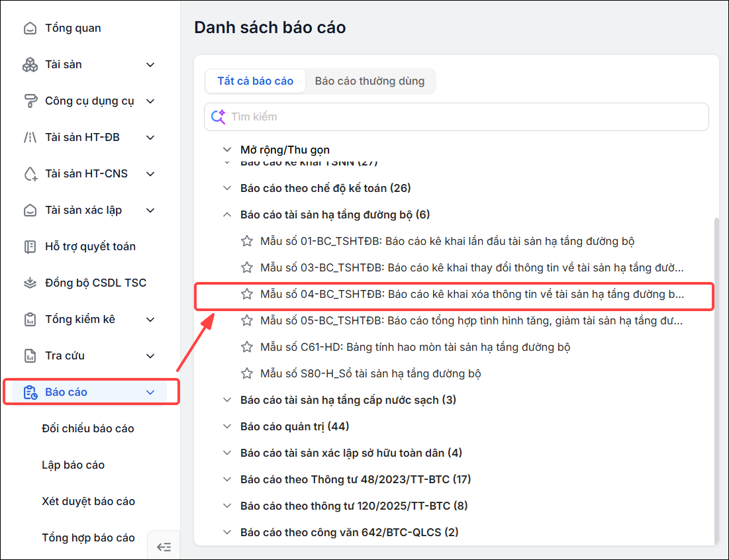Expand Báo cáo tài sản hạ tầng cấp nước sạch
The image size is (729, 560).
coord(227,400)
